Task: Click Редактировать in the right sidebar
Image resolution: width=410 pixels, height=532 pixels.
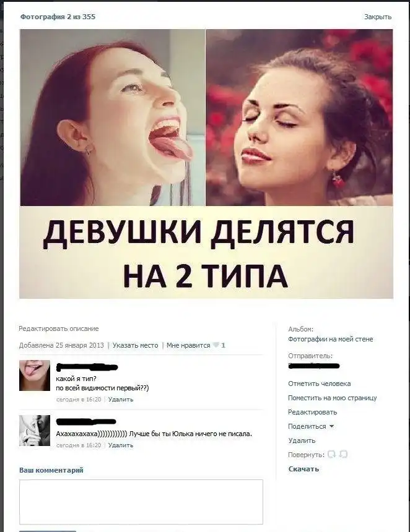Action: point(313,412)
